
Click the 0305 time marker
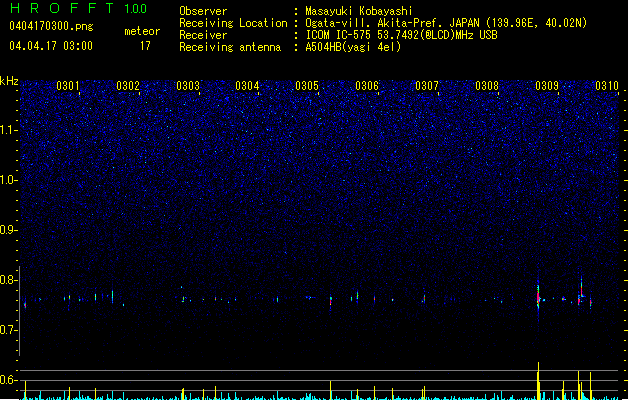(307, 86)
